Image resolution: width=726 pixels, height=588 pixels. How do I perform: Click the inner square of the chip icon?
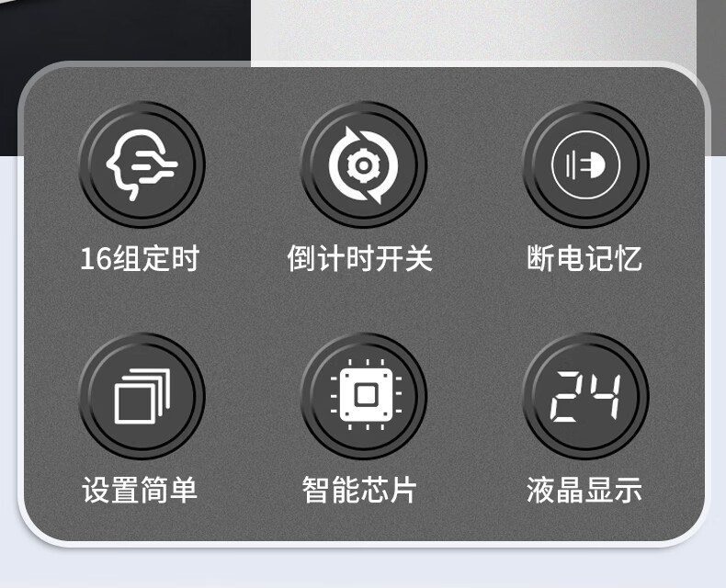[x=366, y=395]
